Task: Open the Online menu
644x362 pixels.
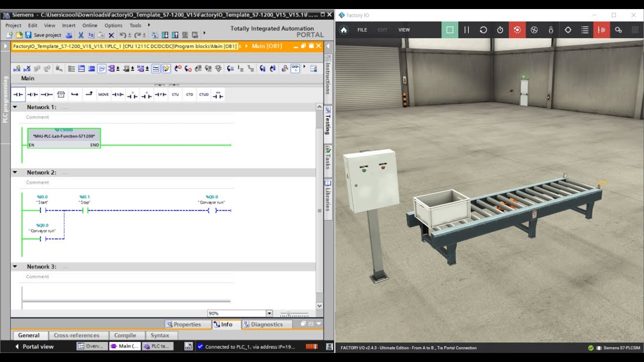Action: click(90, 25)
